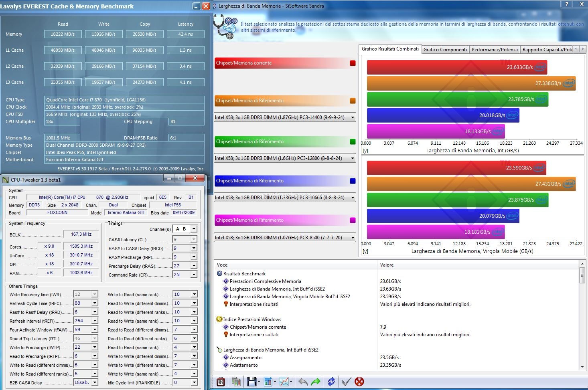Viewport: 588px width, 390px height.
Task: Click the results list scrollbar up arrow
Action: (582, 264)
